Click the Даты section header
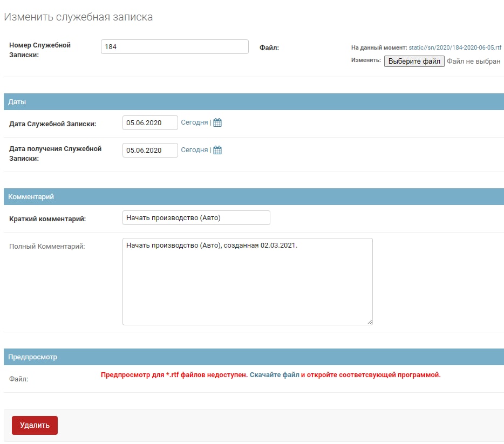 coord(254,102)
